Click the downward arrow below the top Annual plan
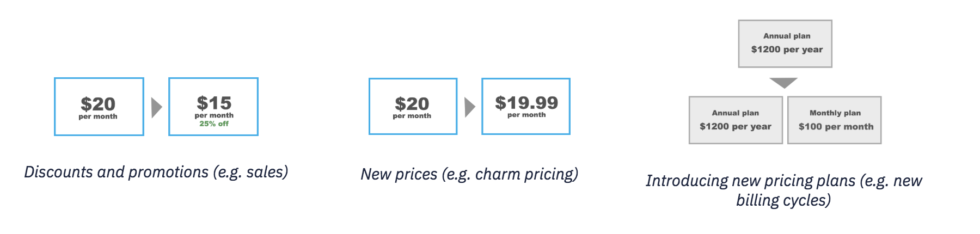980x234 pixels. (x=783, y=82)
